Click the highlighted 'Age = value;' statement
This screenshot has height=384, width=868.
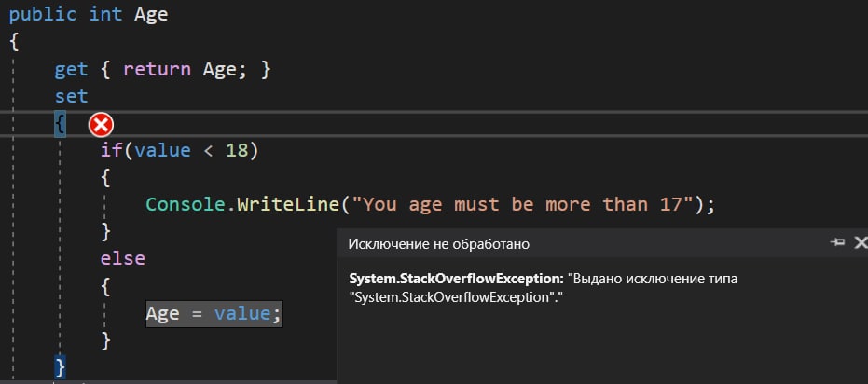pyautogui.click(x=214, y=314)
